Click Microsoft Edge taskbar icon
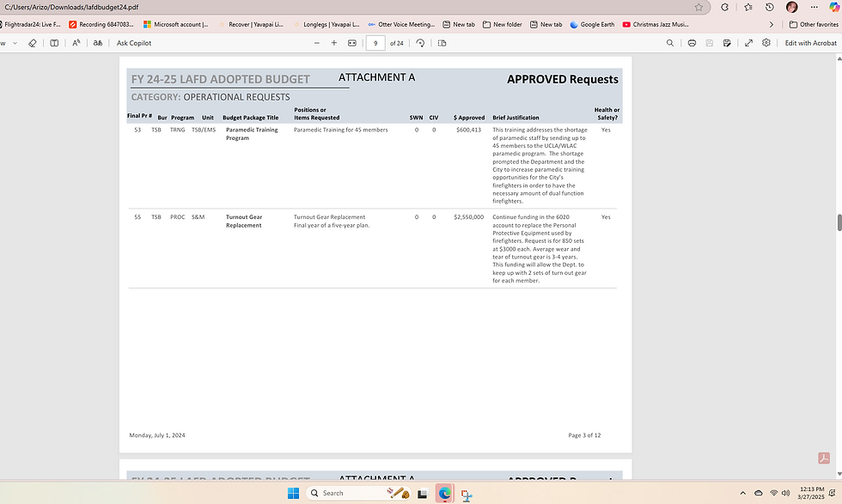 click(444, 493)
